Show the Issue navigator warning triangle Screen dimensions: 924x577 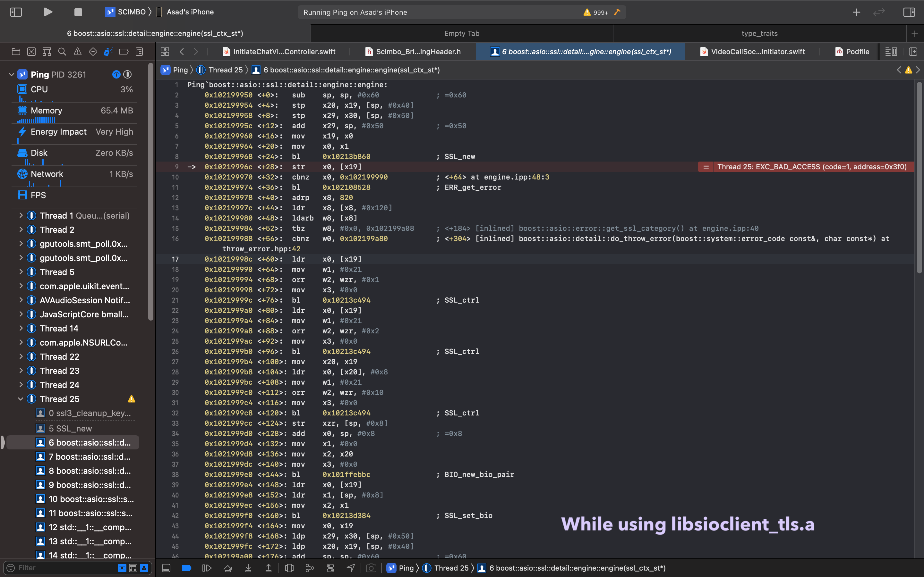tap(78, 51)
